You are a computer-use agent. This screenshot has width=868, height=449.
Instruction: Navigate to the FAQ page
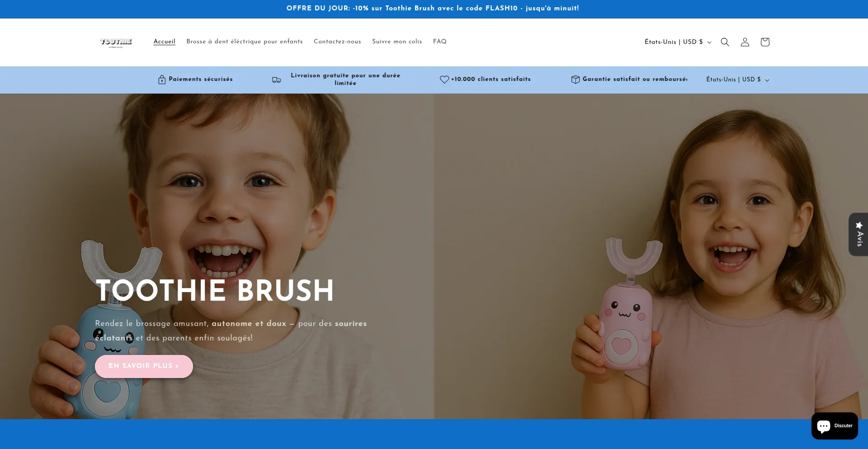(439, 42)
